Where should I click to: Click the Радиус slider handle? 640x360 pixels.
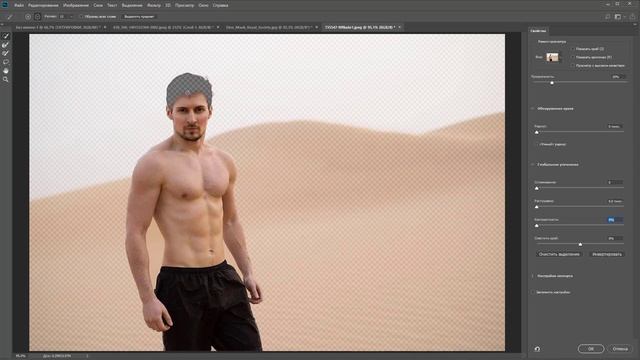(x=536, y=132)
